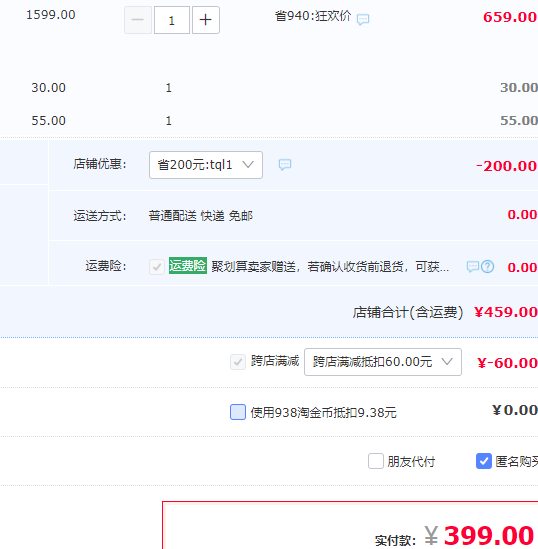The width and height of the screenshot is (538, 549).
Task: Check the 朋友代付 option
Action: 376,461
